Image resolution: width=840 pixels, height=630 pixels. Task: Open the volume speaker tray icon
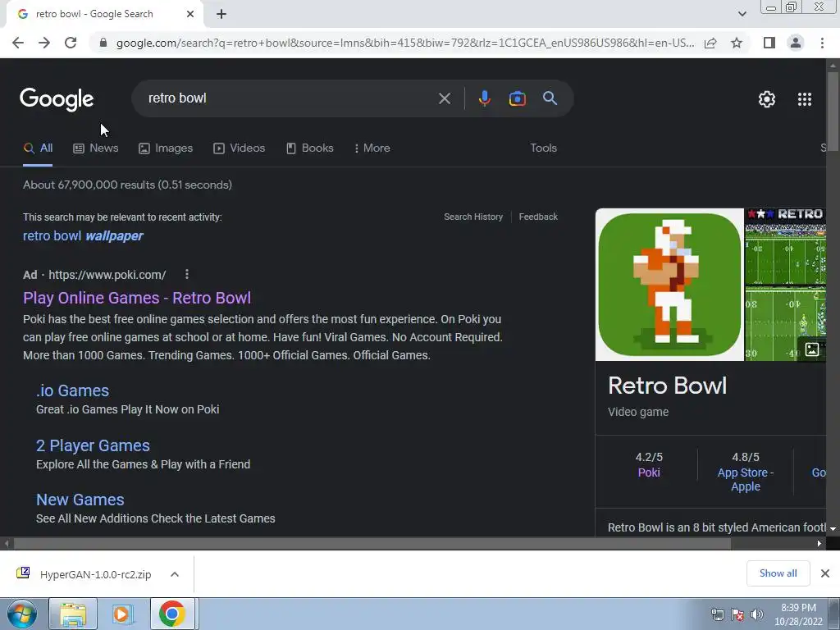click(x=757, y=614)
